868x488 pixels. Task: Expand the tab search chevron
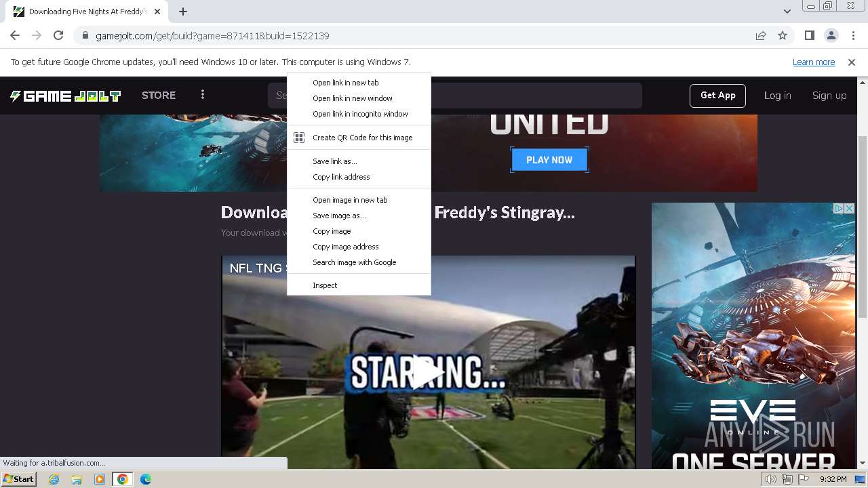tap(787, 12)
